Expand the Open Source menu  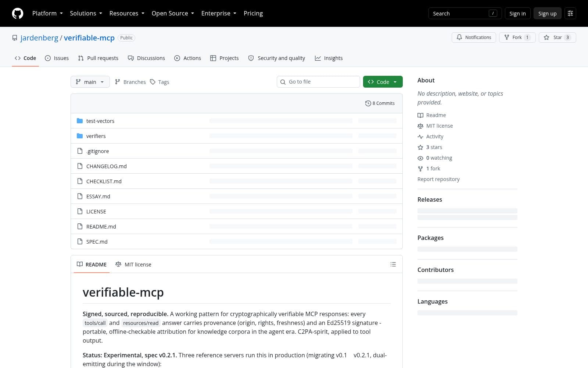[173, 13]
